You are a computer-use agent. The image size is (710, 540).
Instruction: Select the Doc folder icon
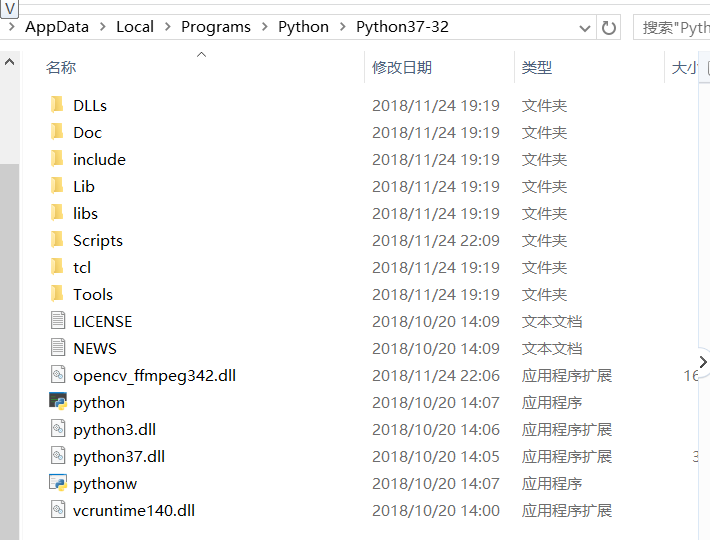click(x=58, y=132)
